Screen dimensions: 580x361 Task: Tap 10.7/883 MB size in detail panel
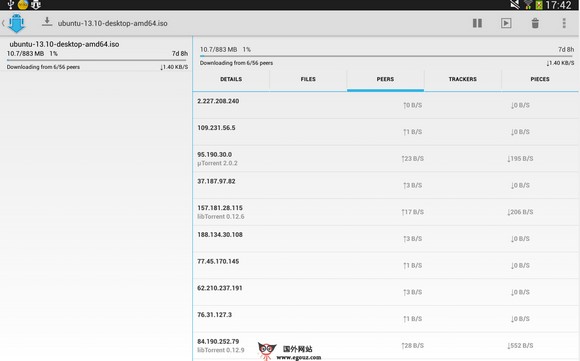tap(219, 49)
